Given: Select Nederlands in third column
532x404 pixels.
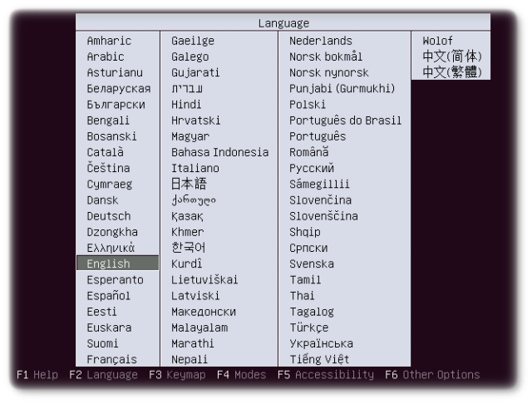Looking at the screenshot, I should (x=321, y=41).
